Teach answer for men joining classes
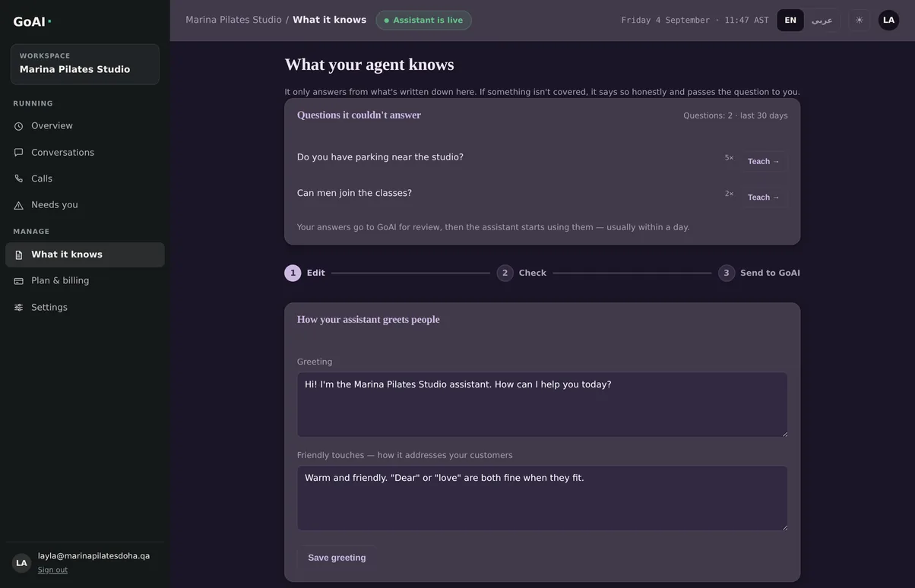915x588 pixels. (764, 198)
